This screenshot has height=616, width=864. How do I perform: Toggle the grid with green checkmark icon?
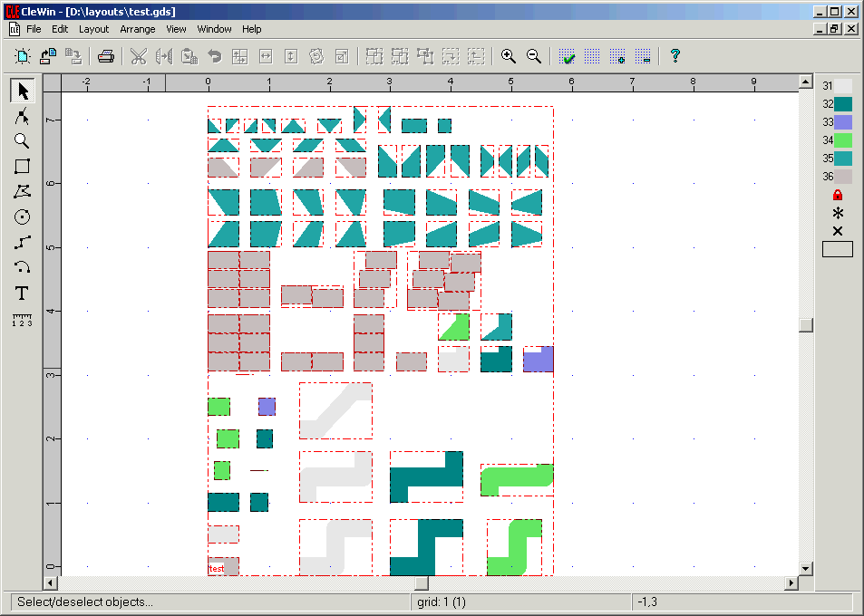(x=567, y=56)
